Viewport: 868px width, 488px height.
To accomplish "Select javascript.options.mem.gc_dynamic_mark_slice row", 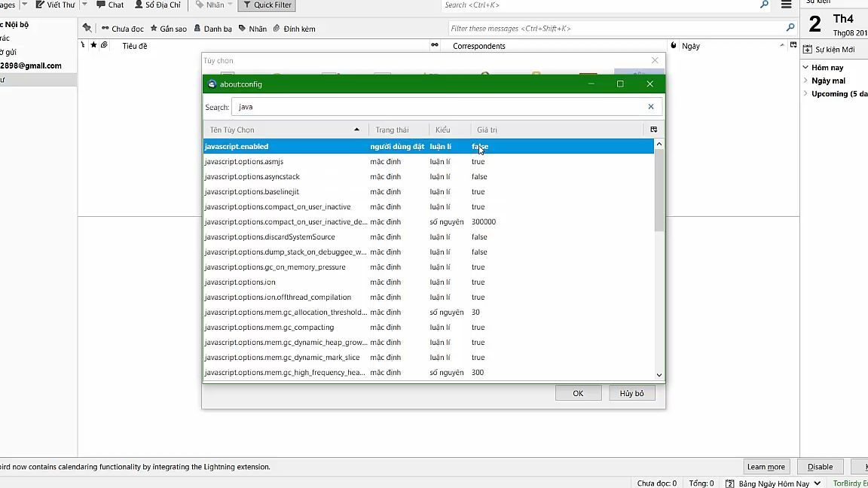I will pos(429,358).
